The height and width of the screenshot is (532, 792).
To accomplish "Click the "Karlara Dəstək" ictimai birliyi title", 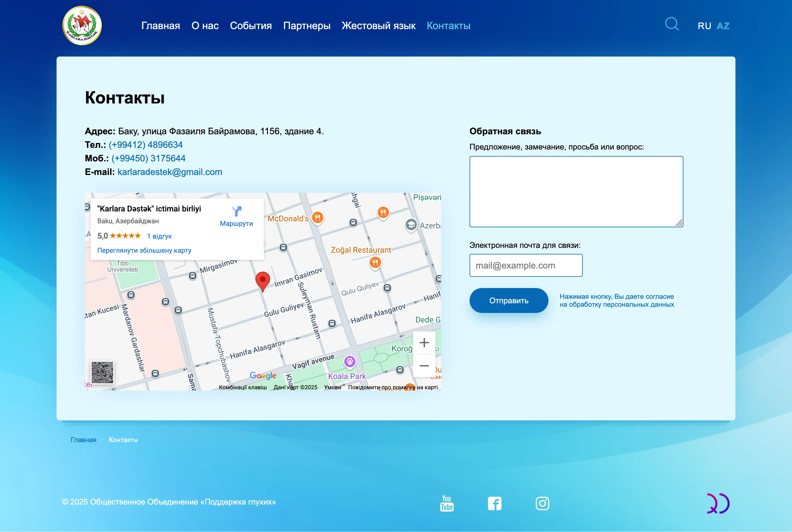I will [x=149, y=209].
